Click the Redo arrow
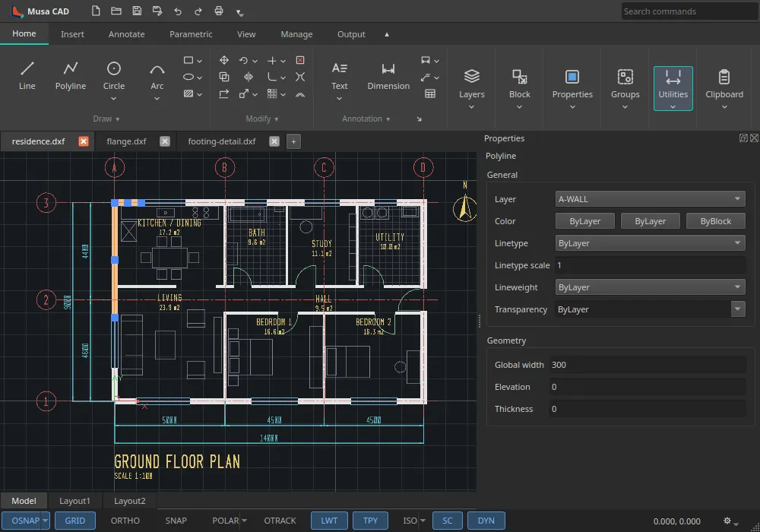This screenshot has height=532, width=760. tap(198, 11)
